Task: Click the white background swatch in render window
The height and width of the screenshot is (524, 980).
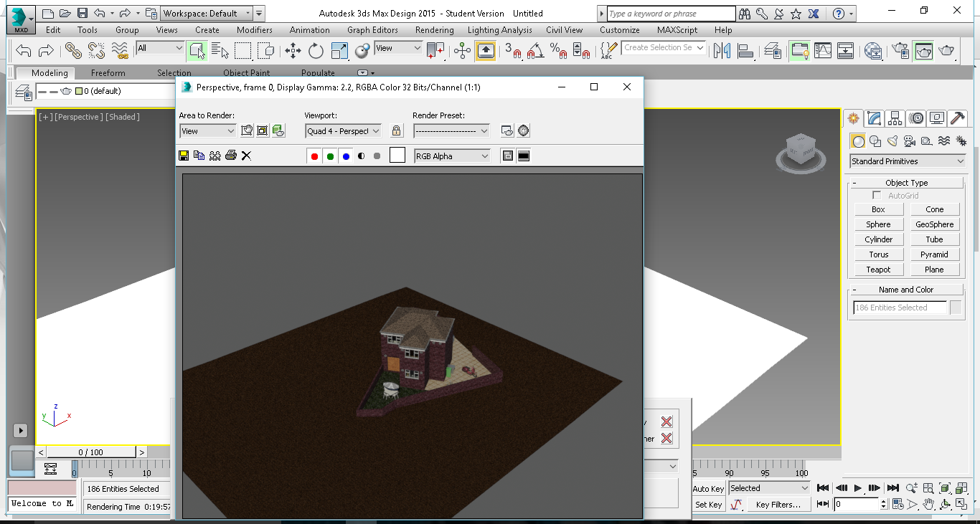Action: pos(397,156)
